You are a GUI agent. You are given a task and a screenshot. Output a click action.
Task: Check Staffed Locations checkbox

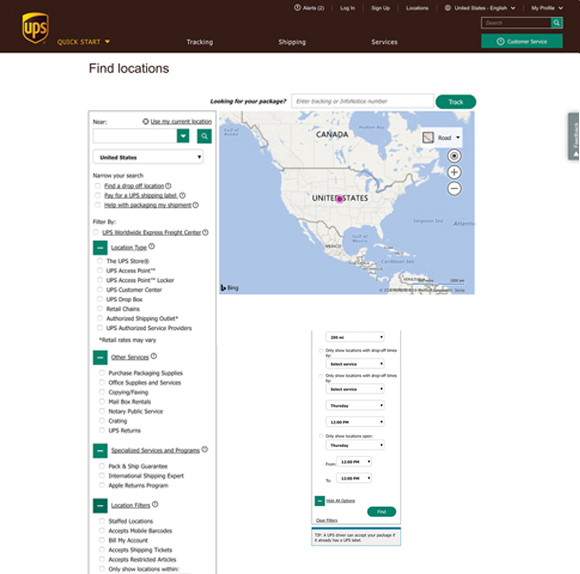coord(102,521)
